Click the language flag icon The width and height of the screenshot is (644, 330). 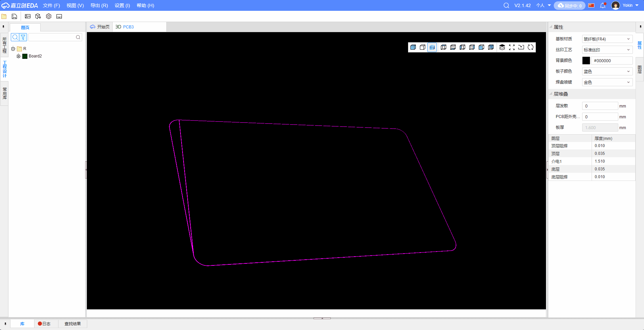click(591, 5)
